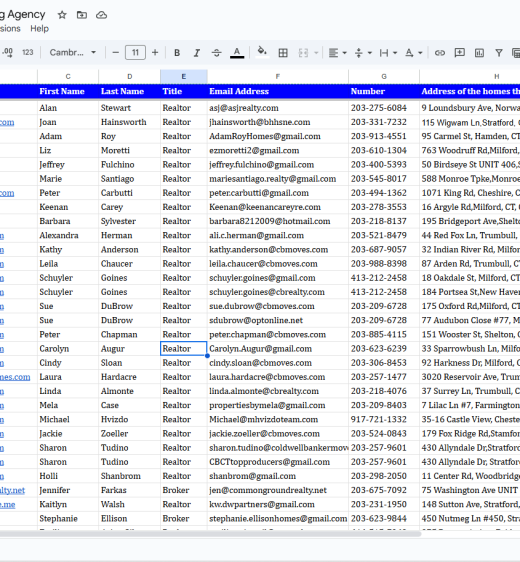
Task: Decrease font size minus button
Action: point(115,53)
